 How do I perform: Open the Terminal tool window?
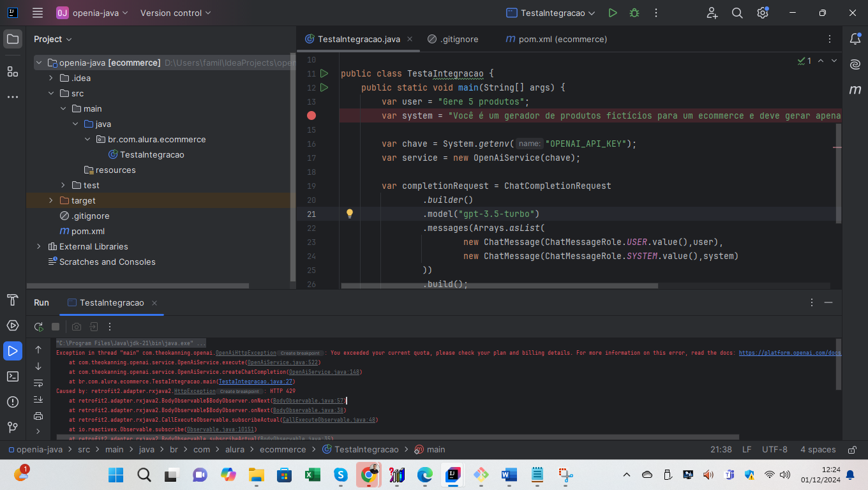13,376
